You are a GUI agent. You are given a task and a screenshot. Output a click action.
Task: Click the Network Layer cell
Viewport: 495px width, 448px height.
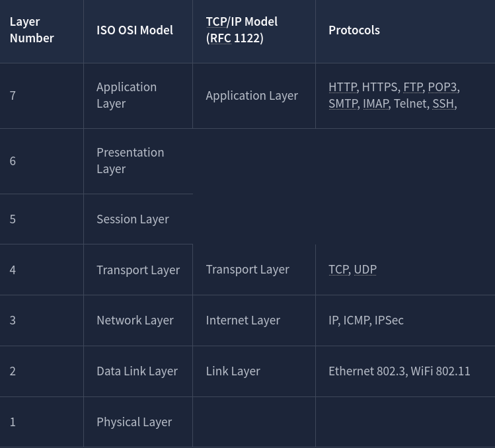(x=135, y=320)
